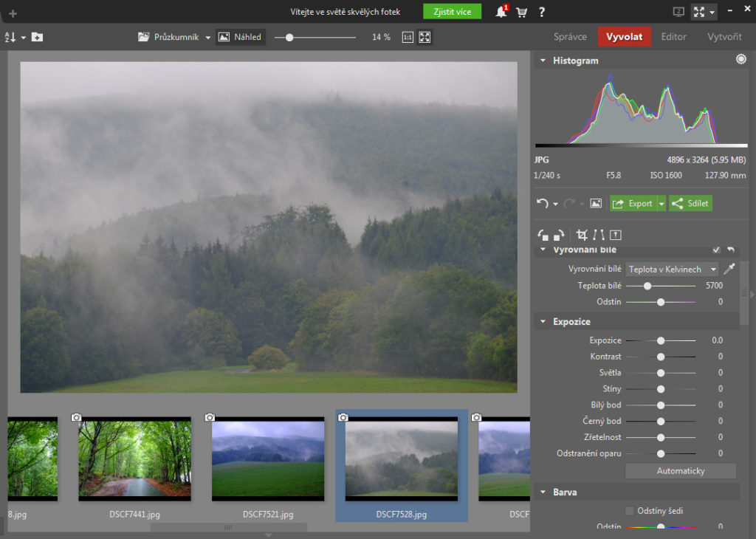
Task: Toggle the Náhled preview mode
Action: 241,37
